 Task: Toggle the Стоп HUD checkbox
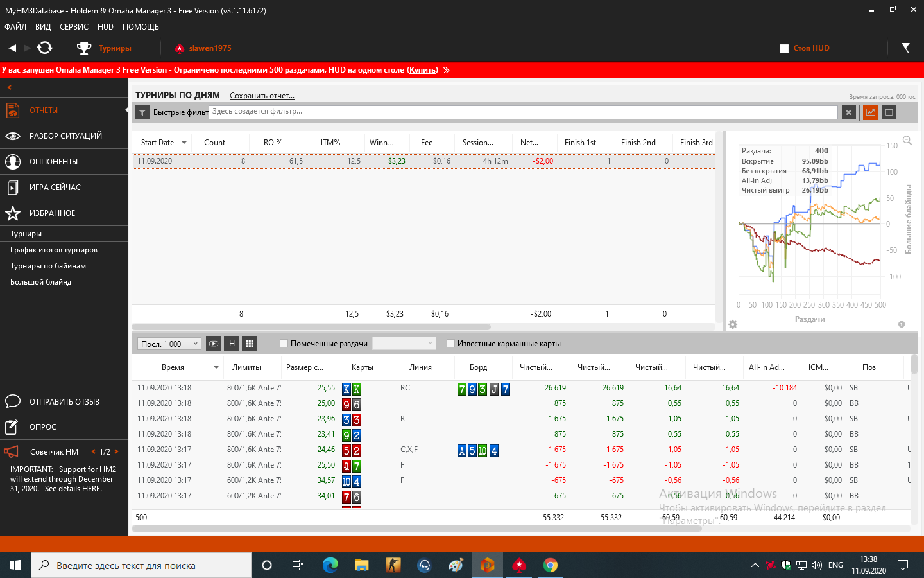click(783, 49)
